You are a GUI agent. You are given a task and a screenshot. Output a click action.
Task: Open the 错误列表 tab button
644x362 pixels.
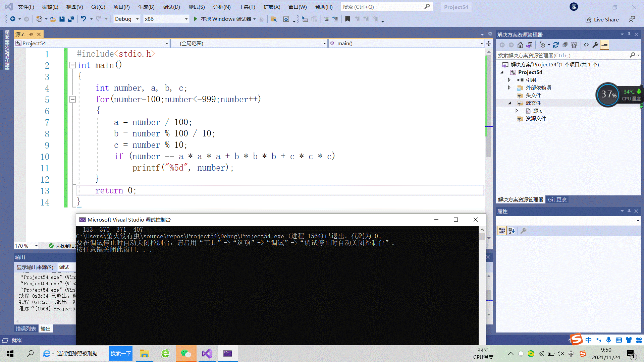(26, 328)
